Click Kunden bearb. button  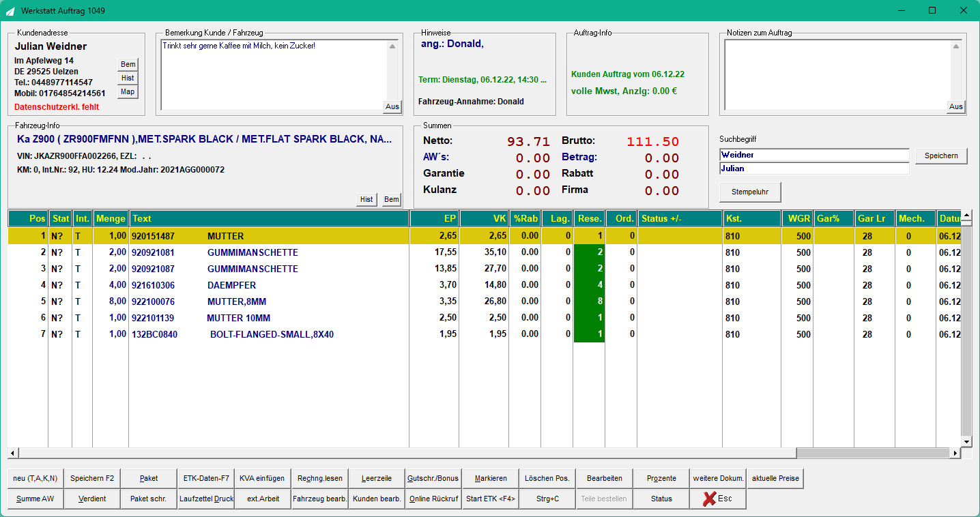(377, 499)
